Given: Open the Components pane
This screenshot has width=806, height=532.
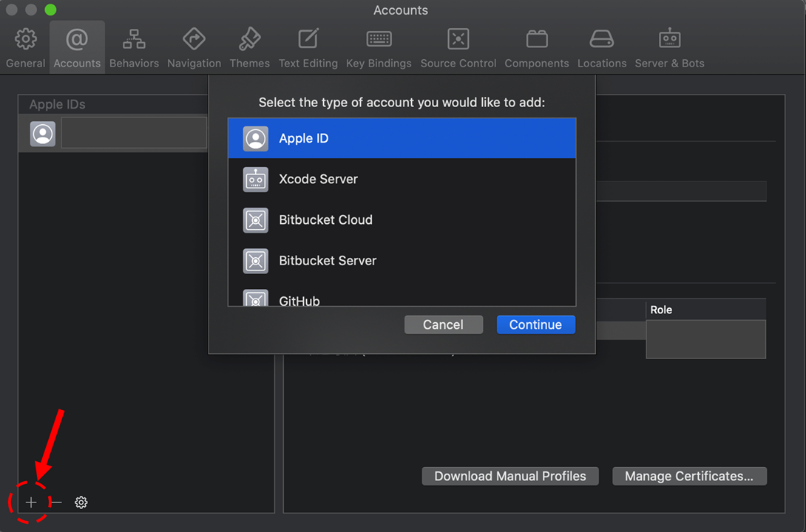Looking at the screenshot, I should click(x=536, y=47).
